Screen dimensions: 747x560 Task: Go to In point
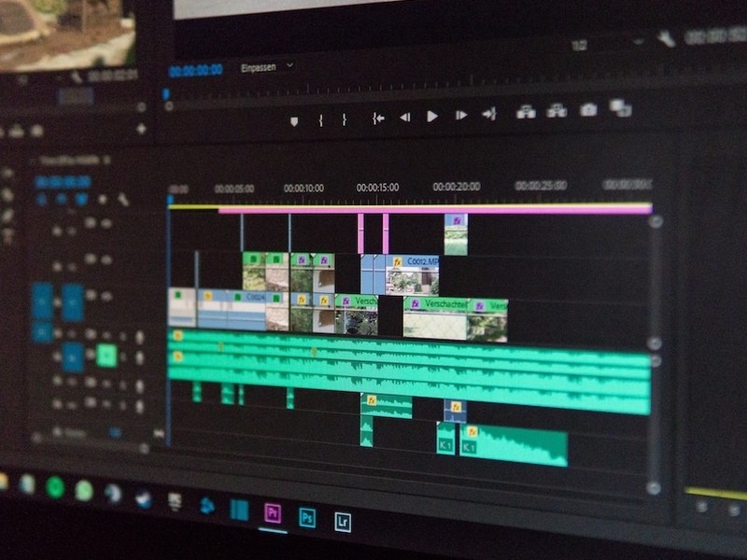[378, 118]
